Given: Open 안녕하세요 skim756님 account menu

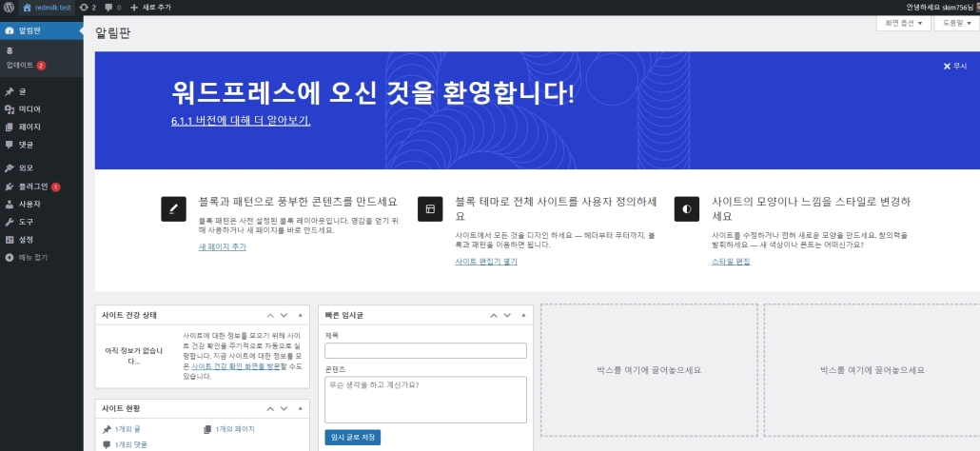Looking at the screenshot, I should coord(941,8).
